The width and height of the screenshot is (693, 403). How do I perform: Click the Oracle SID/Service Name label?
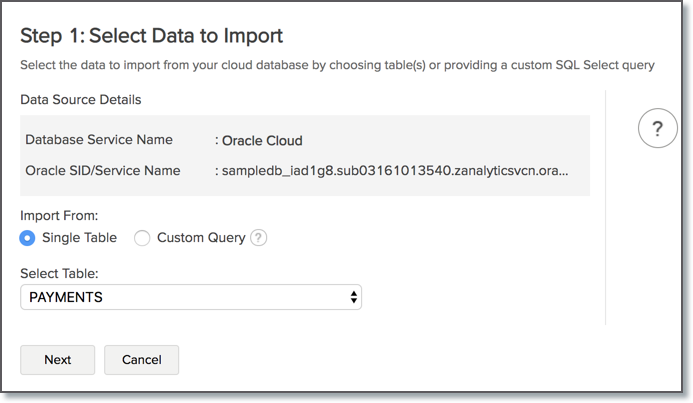(x=103, y=171)
